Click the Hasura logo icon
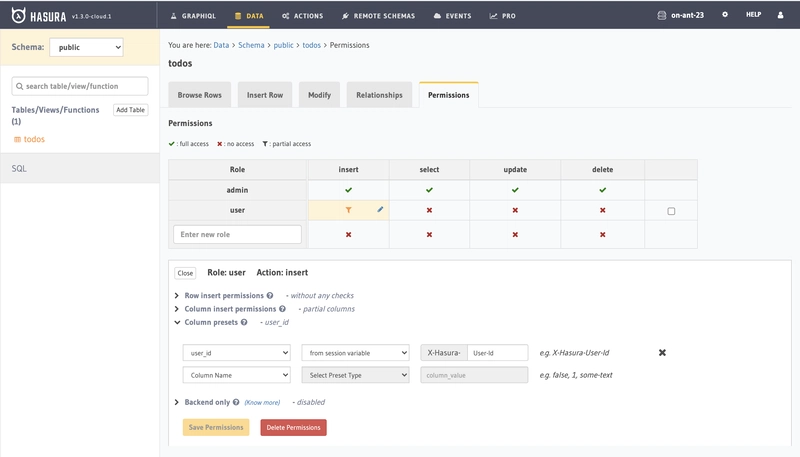This screenshot has width=800, height=457. tap(18, 15)
